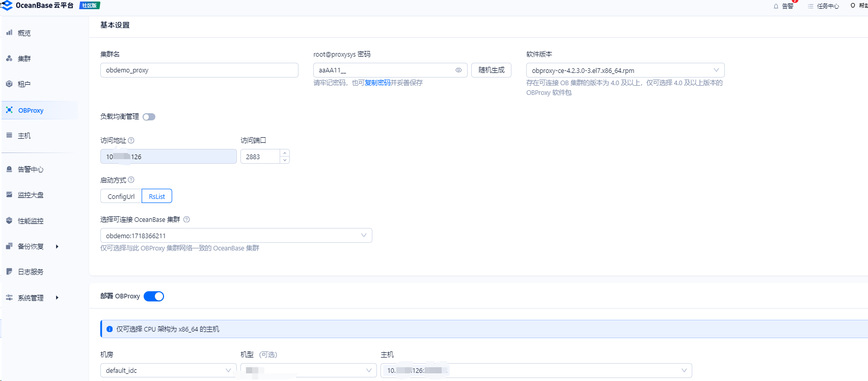Open the 日志服务 log service icon
868x381 pixels.
click(9, 271)
